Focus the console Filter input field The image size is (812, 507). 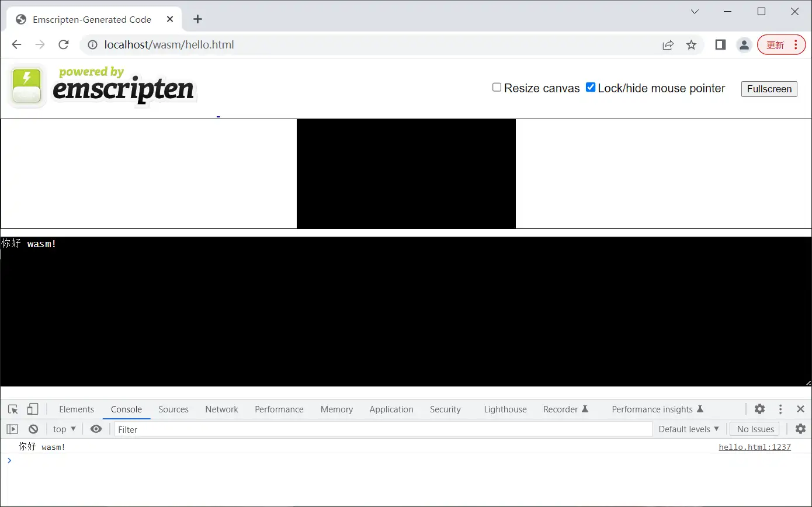[x=383, y=429]
